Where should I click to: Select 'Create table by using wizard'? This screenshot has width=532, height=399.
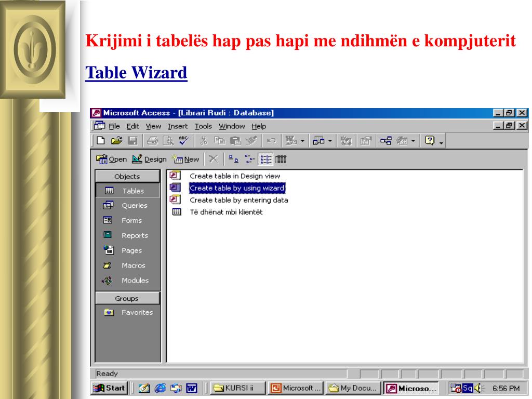[x=237, y=188]
